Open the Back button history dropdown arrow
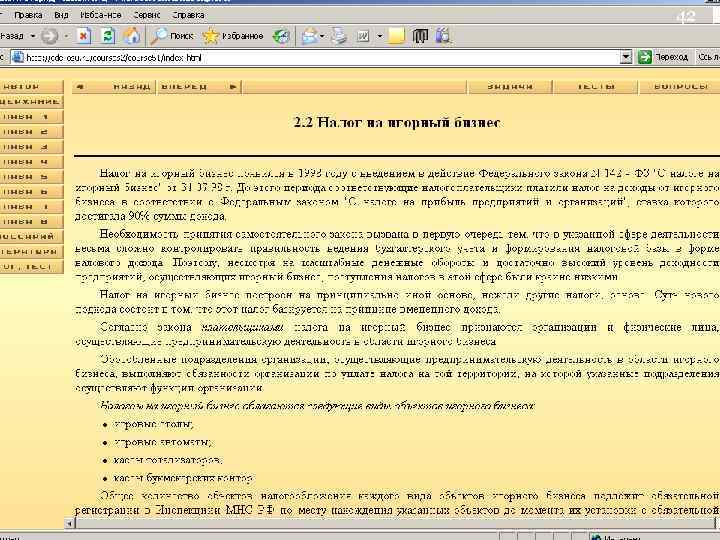 coord(33,36)
